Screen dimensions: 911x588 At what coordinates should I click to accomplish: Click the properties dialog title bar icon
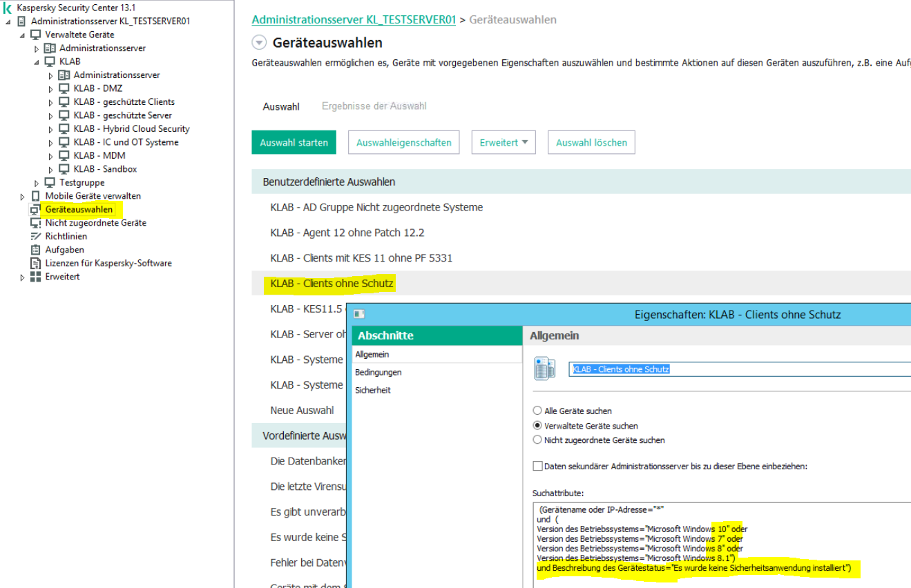pos(359,314)
